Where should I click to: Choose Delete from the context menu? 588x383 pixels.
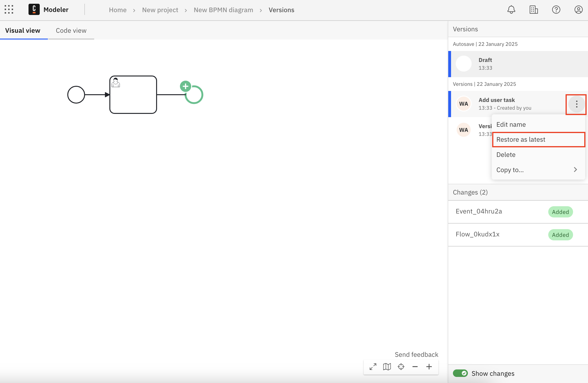click(x=538, y=155)
